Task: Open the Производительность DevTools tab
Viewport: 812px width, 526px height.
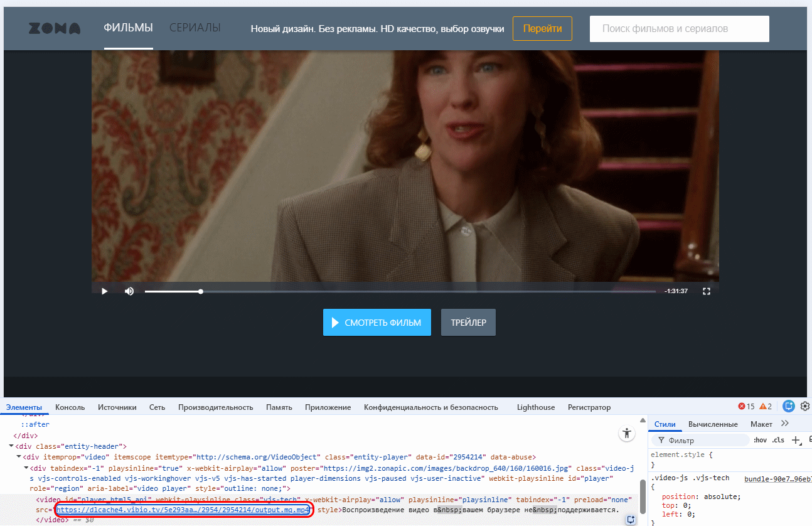Action: point(215,407)
